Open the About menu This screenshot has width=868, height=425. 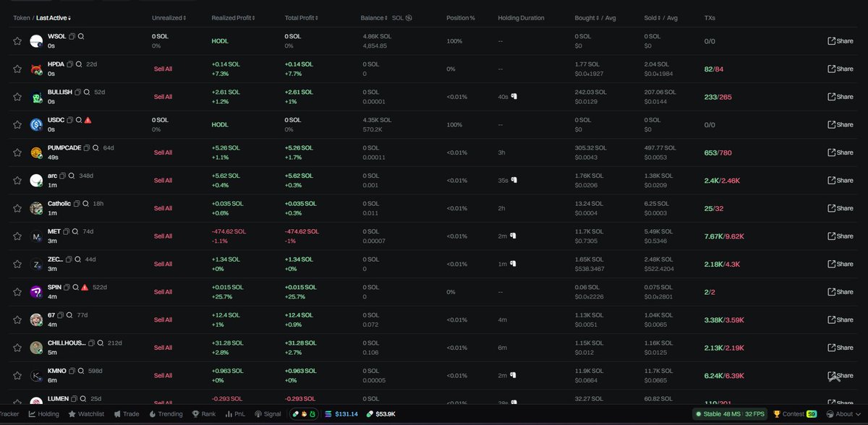(845, 414)
